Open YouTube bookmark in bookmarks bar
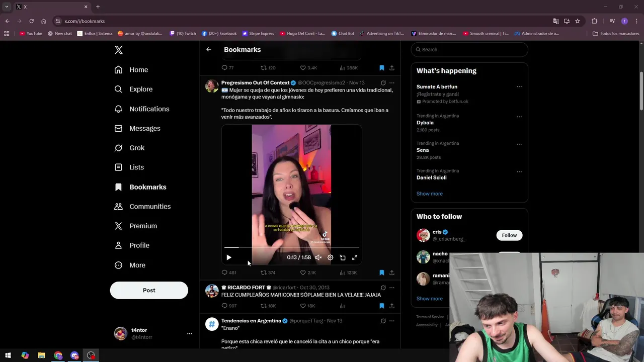The height and width of the screenshot is (362, 644). [x=31, y=34]
